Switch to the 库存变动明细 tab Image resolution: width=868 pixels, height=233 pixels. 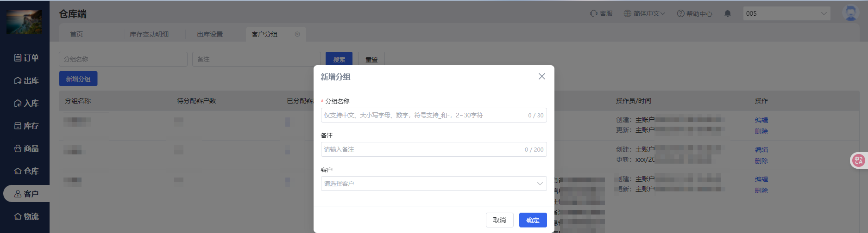tap(149, 34)
